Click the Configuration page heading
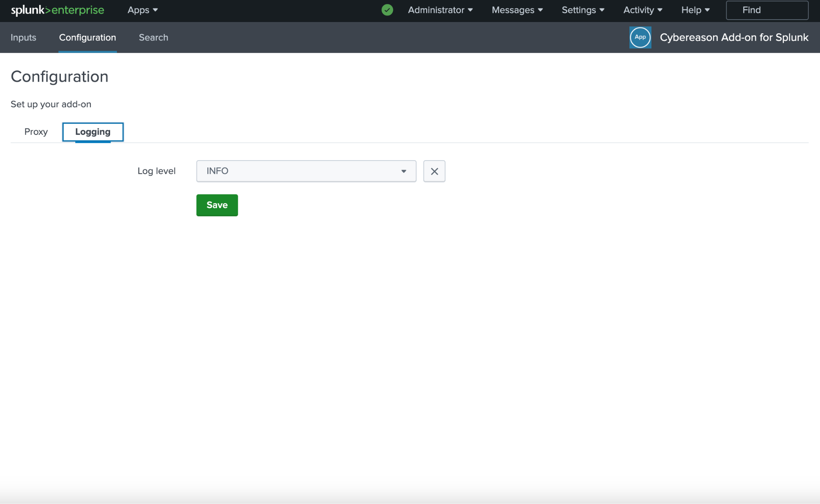 click(60, 76)
